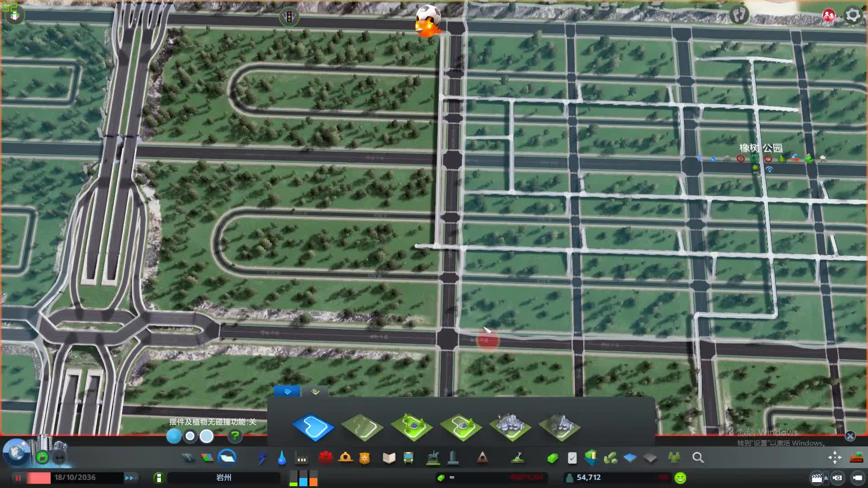Open the Roads build menu
The width and height of the screenshot is (868, 488).
point(188,458)
